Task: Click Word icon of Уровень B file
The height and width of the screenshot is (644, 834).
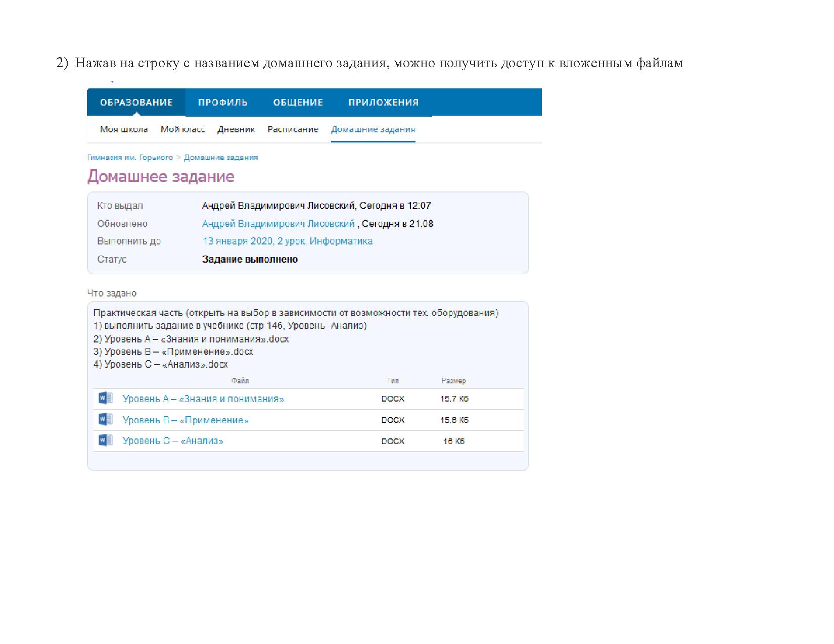Action: [105, 419]
